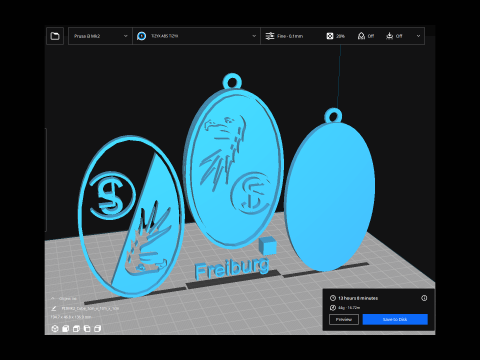
Task: Click the 13 hours print time estimate
Action: point(358,298)
